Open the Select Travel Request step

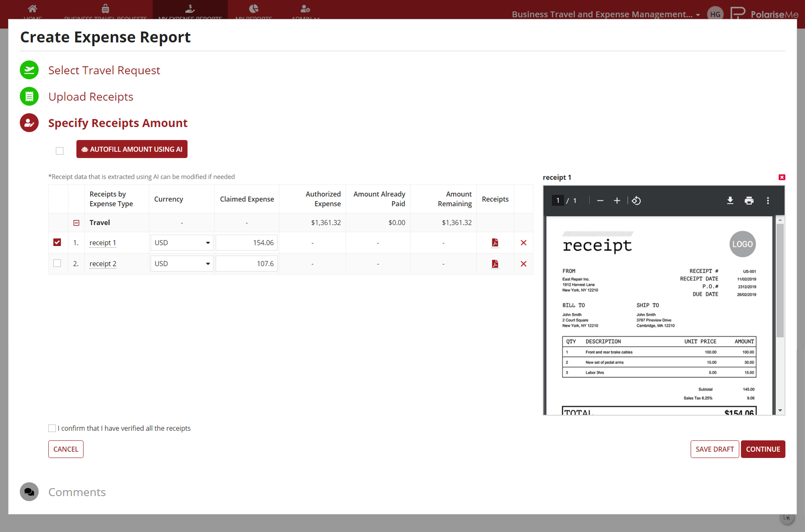click(104, 70)
